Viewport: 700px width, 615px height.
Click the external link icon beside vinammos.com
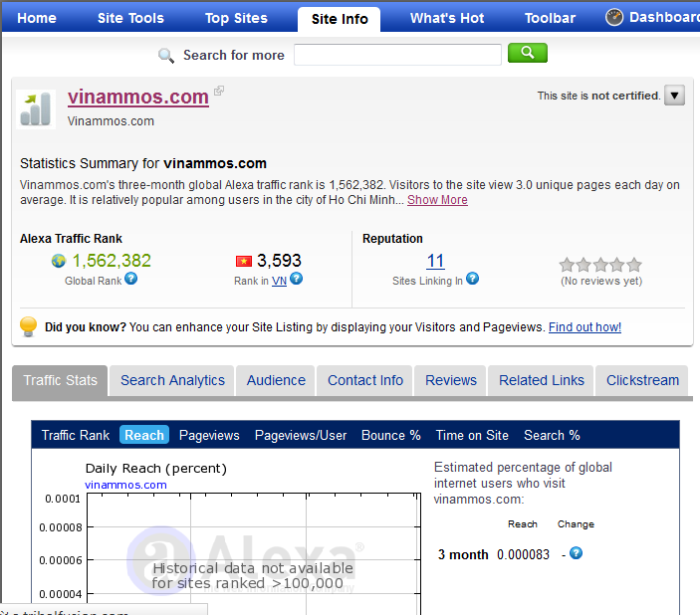coord(219,92)
